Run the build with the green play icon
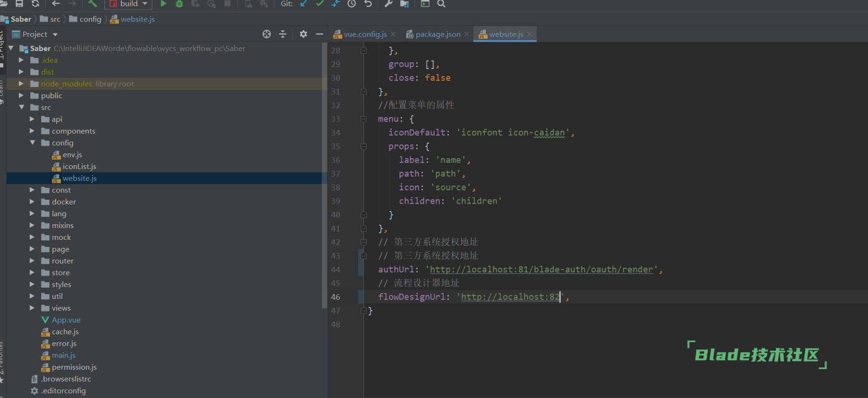The height and width of the screenshot is (398, 868). tap(163, 4)
